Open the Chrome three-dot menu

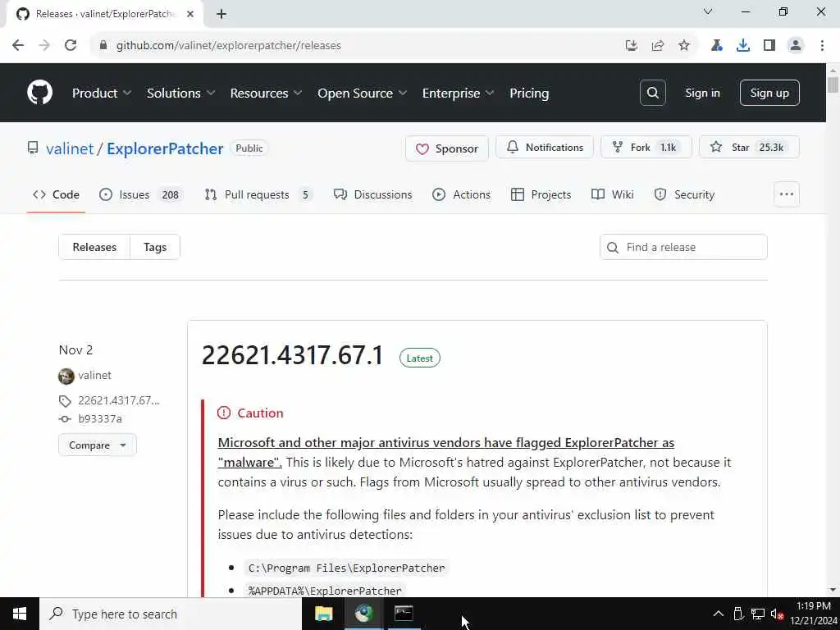(x=822, y=45)
